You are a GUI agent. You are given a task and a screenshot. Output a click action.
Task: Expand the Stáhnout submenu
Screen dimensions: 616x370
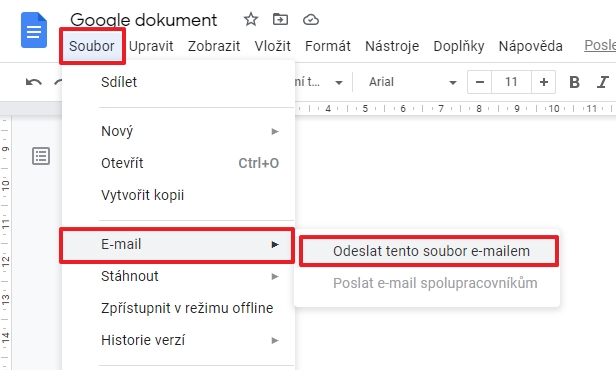pyautogui.click(x=178, y=276)
